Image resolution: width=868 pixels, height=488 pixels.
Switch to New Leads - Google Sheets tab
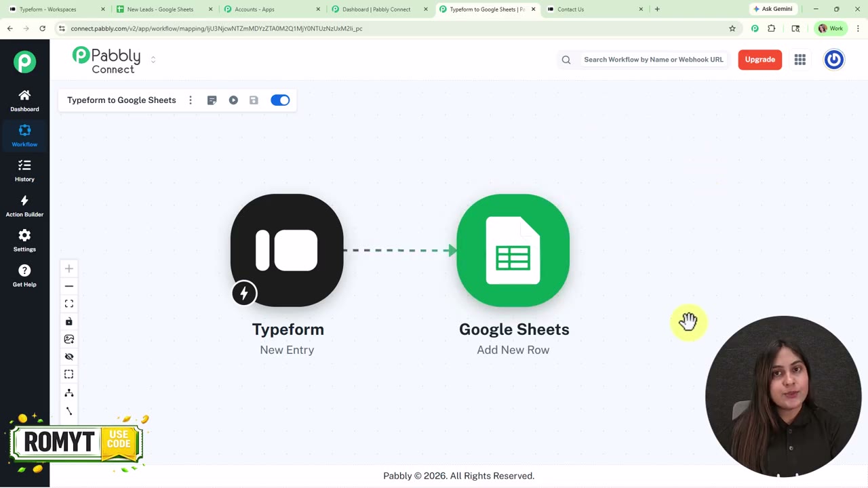click(163, 9)
